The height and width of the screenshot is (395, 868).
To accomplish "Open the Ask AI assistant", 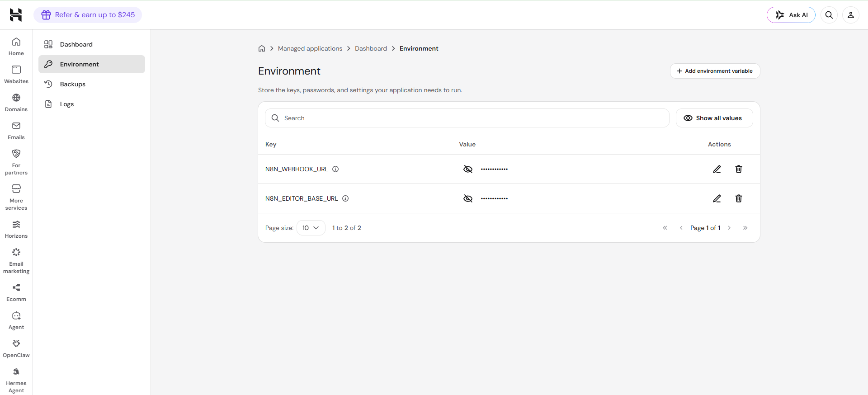I will point(791,15).
